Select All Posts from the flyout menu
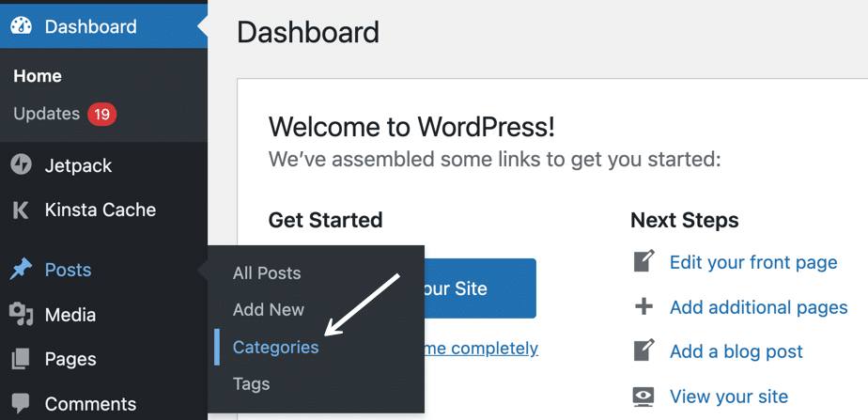Viewport: 868px width, 420px height. pyautogui.click(x=267, y=273)
